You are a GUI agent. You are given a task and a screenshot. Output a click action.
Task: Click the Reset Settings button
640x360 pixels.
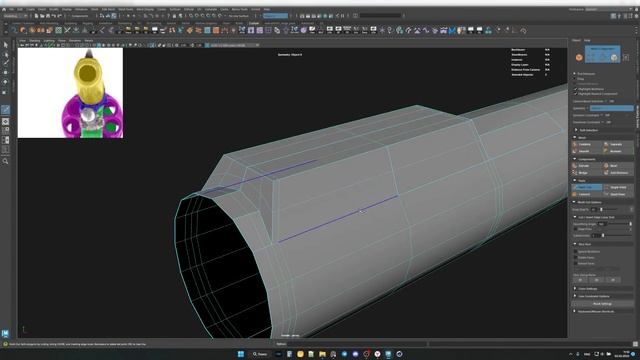tap(602, 304)
